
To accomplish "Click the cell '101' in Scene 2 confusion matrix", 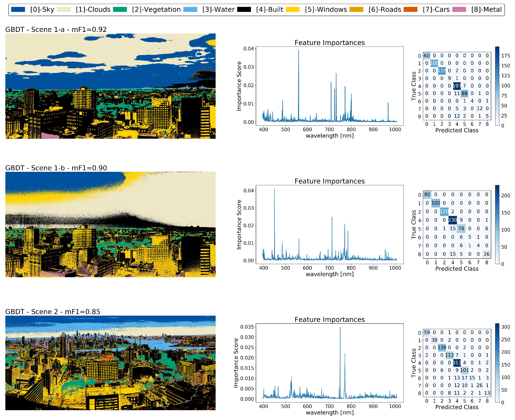I will [464, 370].
